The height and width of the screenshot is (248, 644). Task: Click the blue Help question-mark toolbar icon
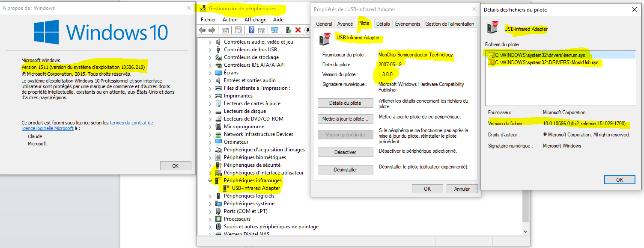coord(252,30)
